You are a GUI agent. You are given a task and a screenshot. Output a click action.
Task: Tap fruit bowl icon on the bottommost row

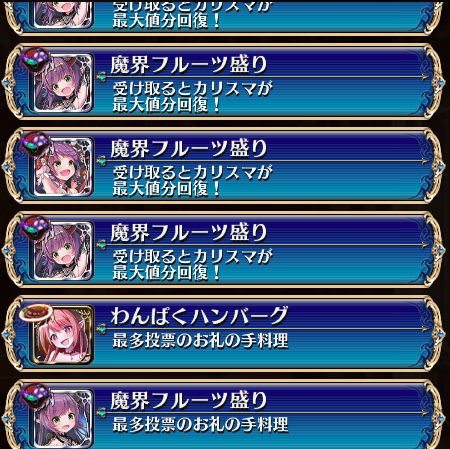click(37, 395)
